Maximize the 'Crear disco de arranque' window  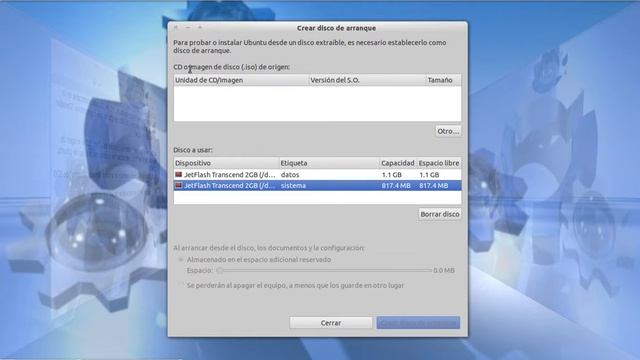pos(200,27)
